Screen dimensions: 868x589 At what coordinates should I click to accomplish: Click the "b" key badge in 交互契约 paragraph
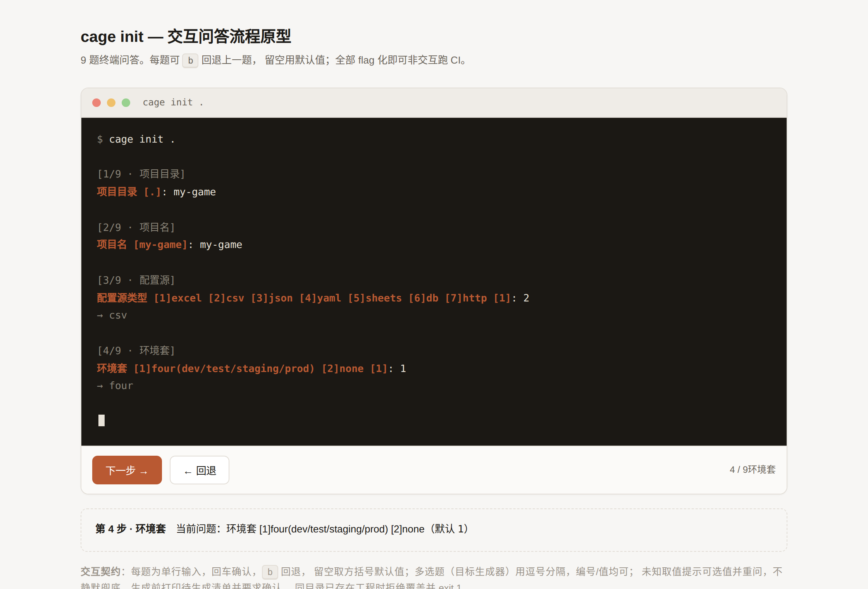[270, 572]
